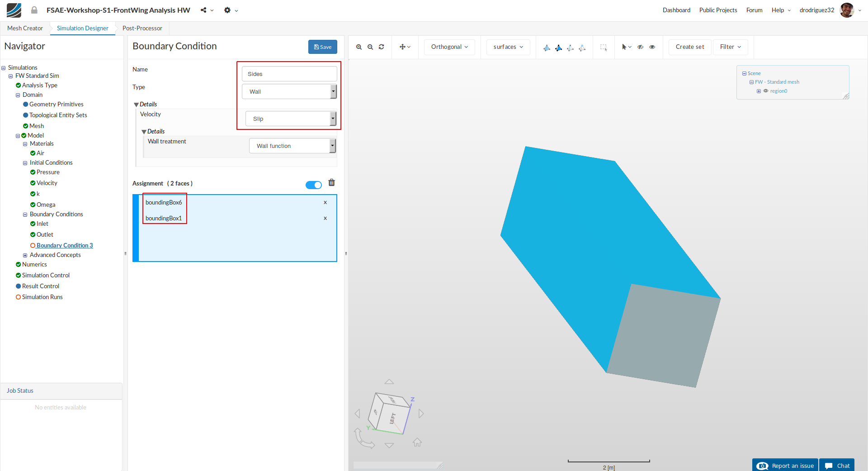The height and width of the screenshot is (471, 868).
Task: Open the pointer selection mode tool
Action: (x=626, y=47)
